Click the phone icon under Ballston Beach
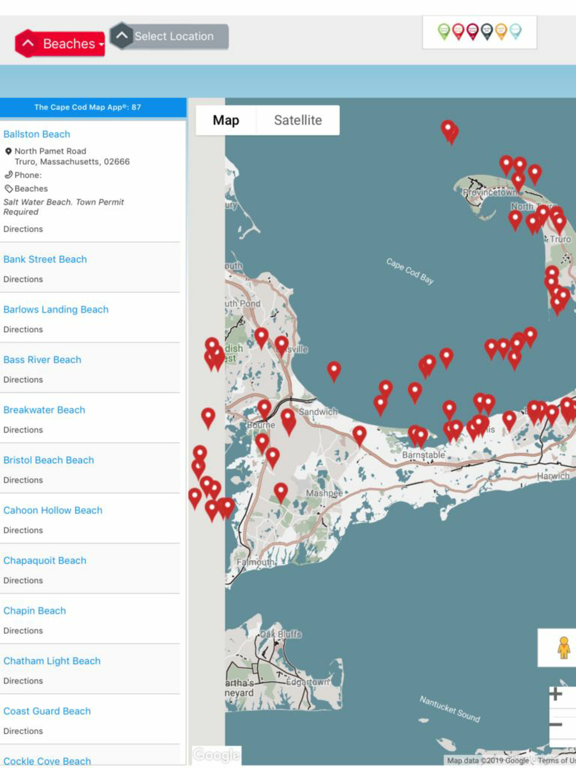 point(8,175)
